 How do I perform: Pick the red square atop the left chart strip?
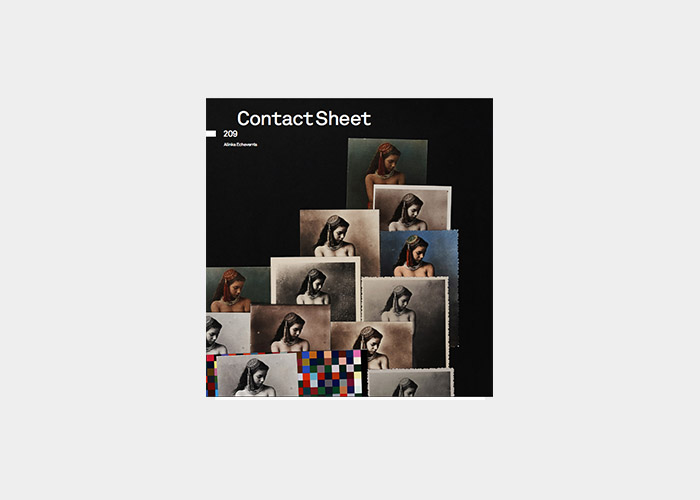click(210, 358)
